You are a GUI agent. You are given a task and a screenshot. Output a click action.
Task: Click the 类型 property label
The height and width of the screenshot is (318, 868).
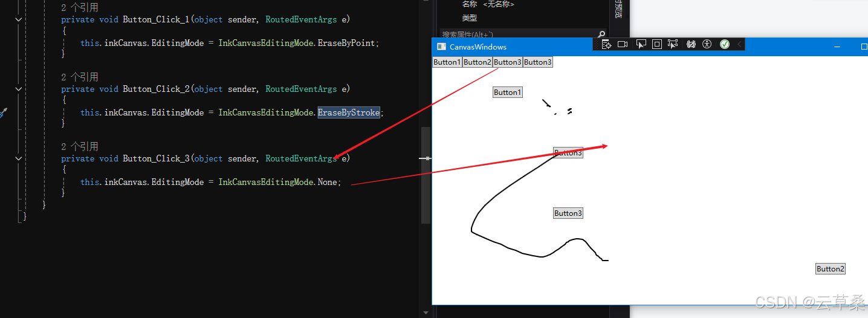coord(470,18)
